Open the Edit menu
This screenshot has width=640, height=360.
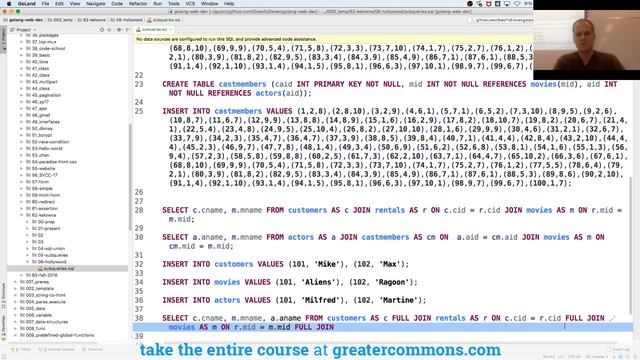tap(60, 4)
